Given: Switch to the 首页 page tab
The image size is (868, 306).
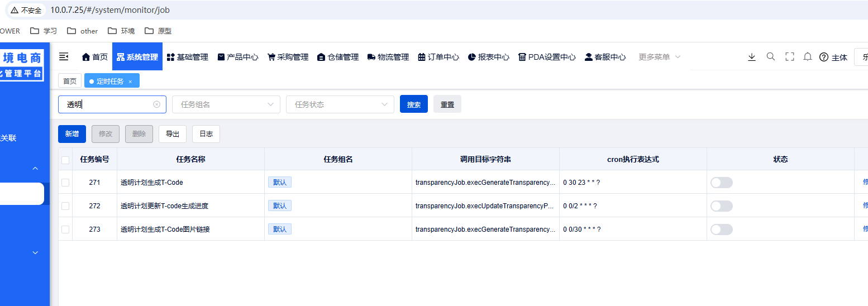Looking at the screenshot, I should click(x=70, y=81).
